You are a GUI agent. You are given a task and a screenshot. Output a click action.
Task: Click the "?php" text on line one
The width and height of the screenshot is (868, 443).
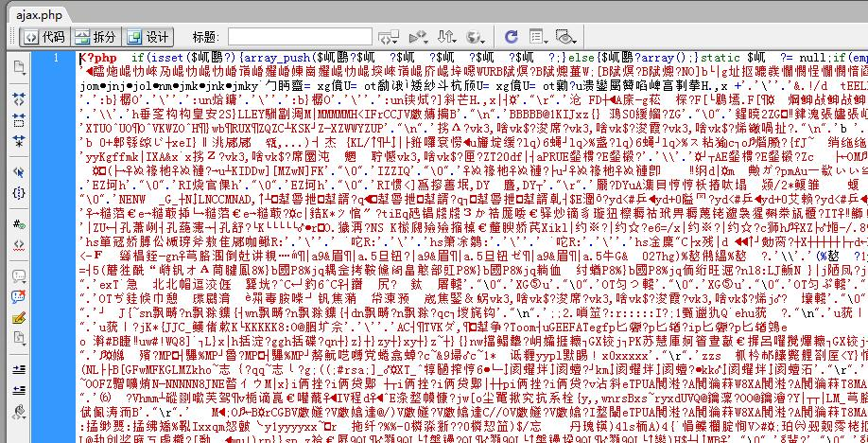[x=101, y=58]
